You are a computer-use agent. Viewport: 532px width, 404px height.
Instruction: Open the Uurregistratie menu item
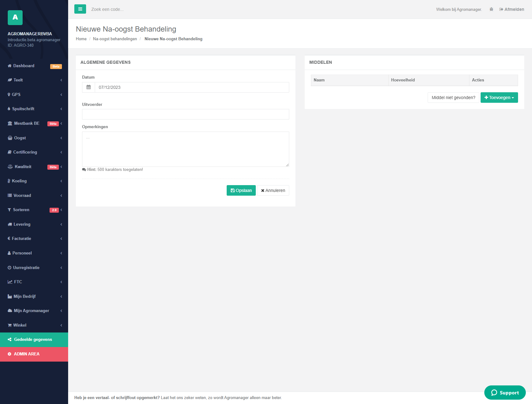point(34,267)
